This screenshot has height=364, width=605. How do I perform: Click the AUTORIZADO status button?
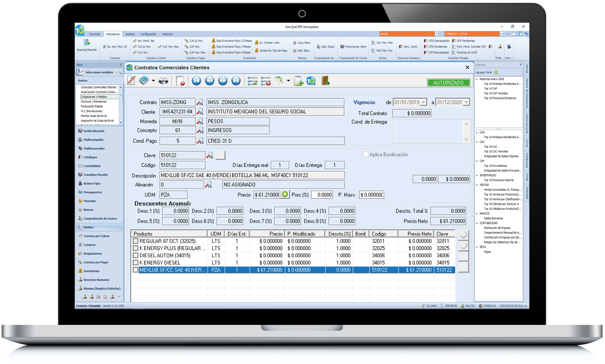click(x=448, y=83)
